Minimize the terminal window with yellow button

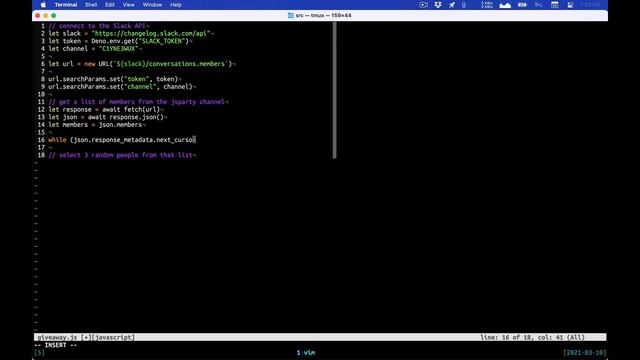pyautogui.click(x=45, y=16)
